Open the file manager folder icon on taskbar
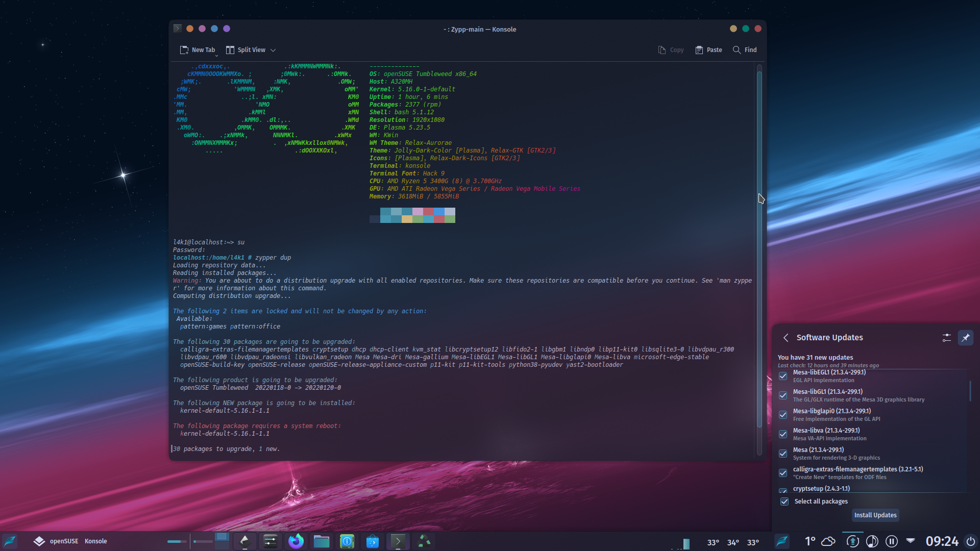Viewport: 980px width, 551px height. 321,541
